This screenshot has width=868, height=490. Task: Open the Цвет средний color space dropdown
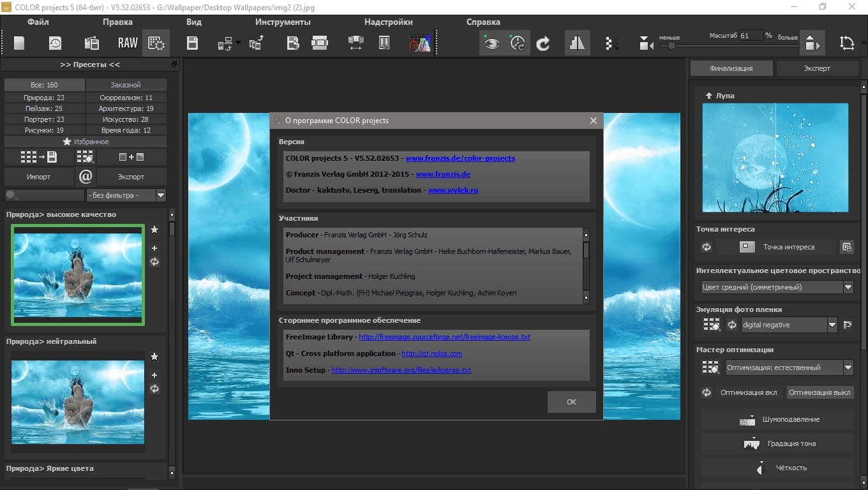[x=777, y=287]
